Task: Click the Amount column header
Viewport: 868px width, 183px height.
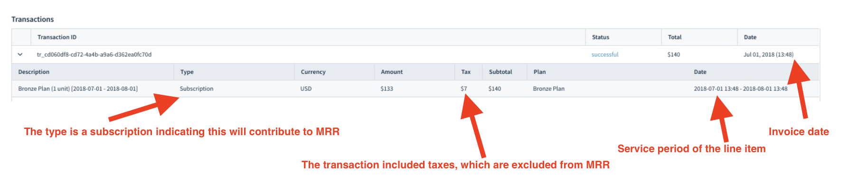Action: point(392,72)
